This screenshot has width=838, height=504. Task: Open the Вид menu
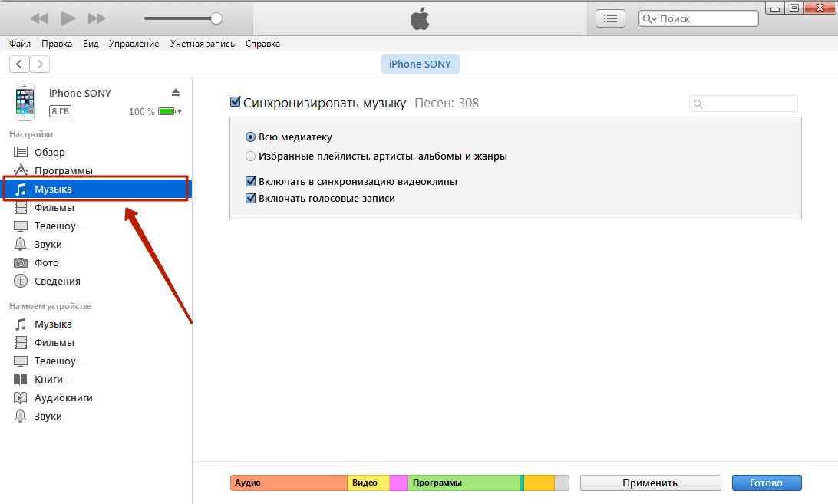point(91,44)
